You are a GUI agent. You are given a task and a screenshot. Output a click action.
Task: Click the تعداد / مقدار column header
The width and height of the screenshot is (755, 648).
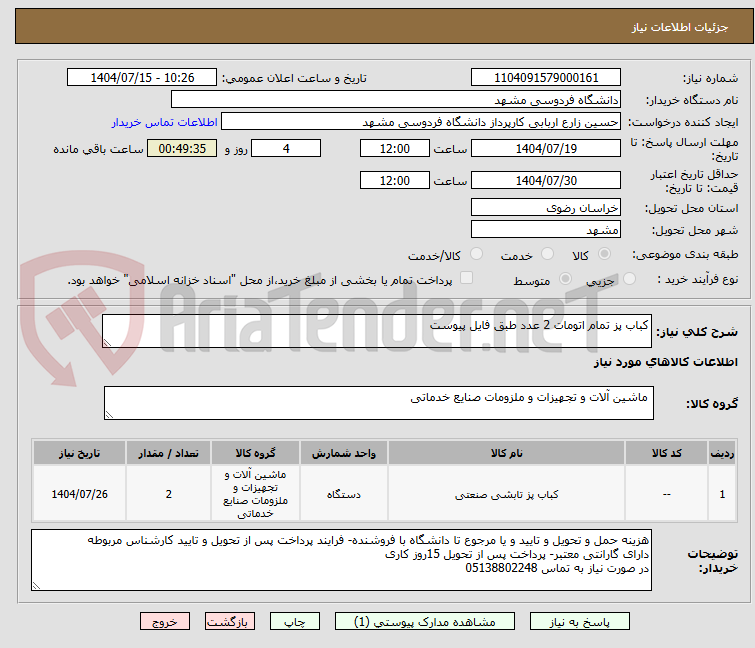168,453
